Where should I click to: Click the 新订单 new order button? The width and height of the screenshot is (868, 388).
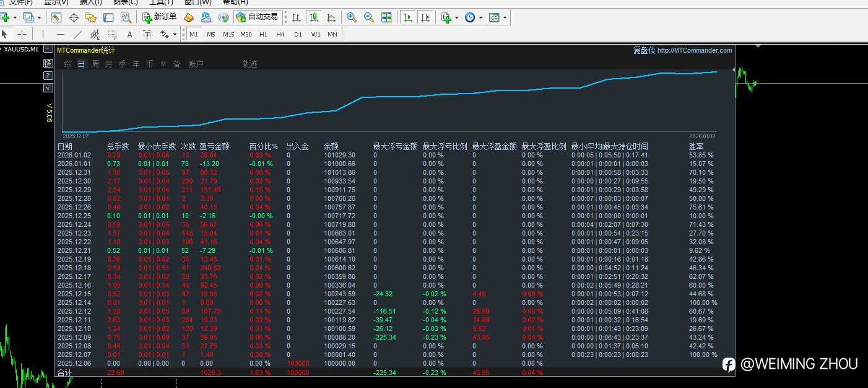pos(160,17)
